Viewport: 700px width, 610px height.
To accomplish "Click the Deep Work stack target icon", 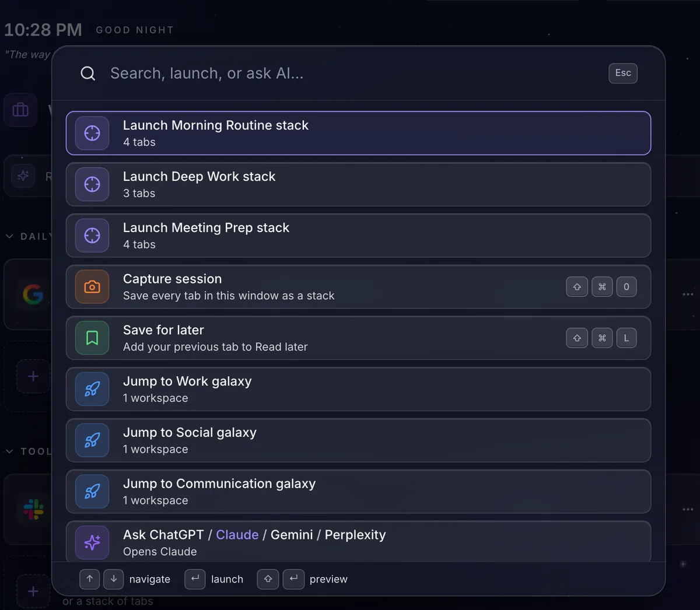I will tap(92, 184).
